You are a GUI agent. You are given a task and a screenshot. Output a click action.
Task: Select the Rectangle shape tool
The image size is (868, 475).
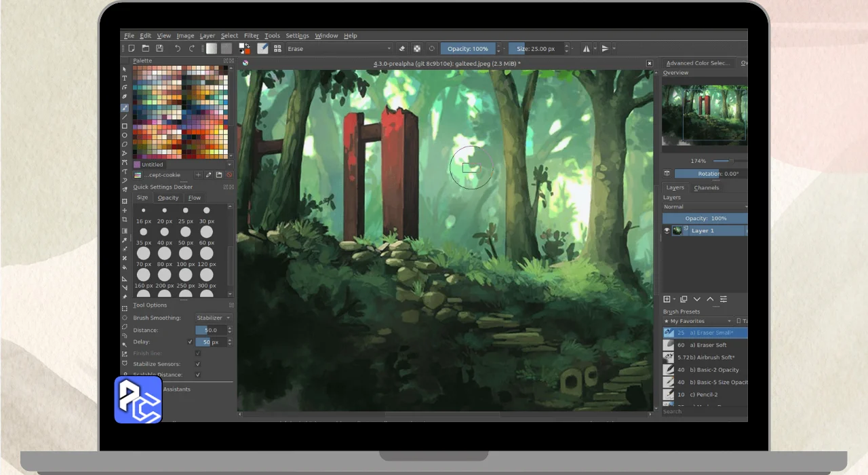click(125, 126)
